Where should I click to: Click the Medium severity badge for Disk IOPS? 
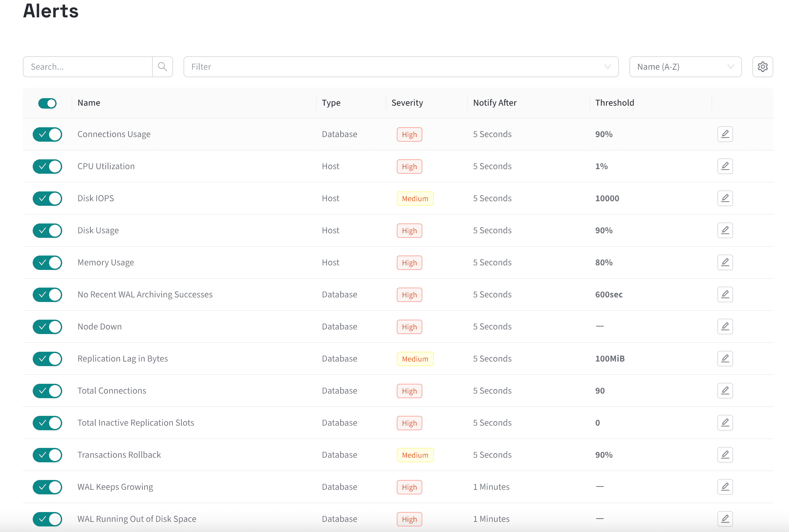pyautogui.click(x=415, y=199)
